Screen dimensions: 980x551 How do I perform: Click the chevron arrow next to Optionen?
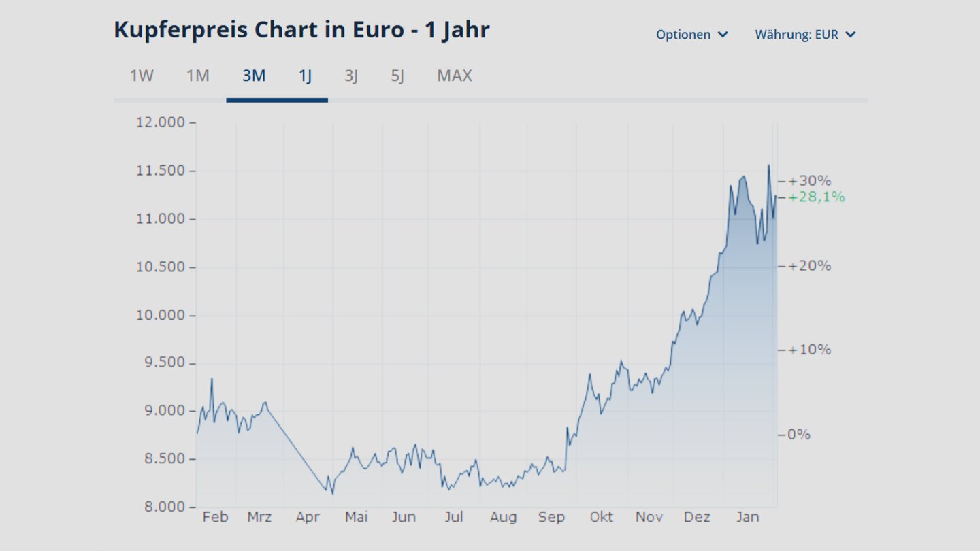(x=723, y=35)
